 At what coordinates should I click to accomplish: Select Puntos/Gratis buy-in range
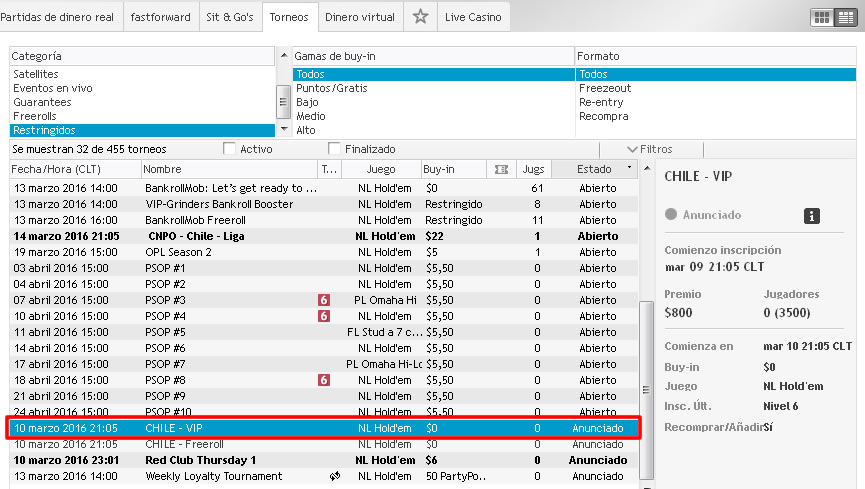[327, 88]
